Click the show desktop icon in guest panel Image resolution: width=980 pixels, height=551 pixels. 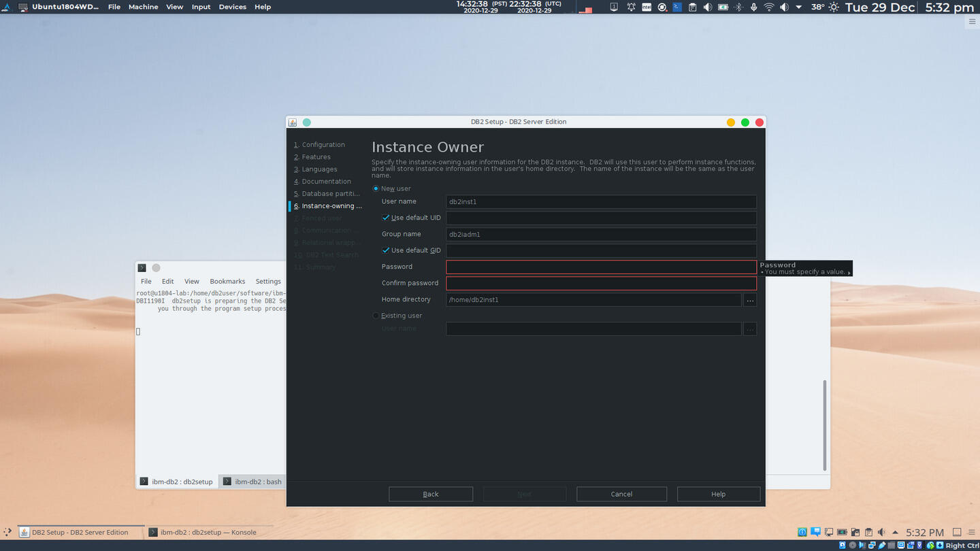click(x=957, y=532)
